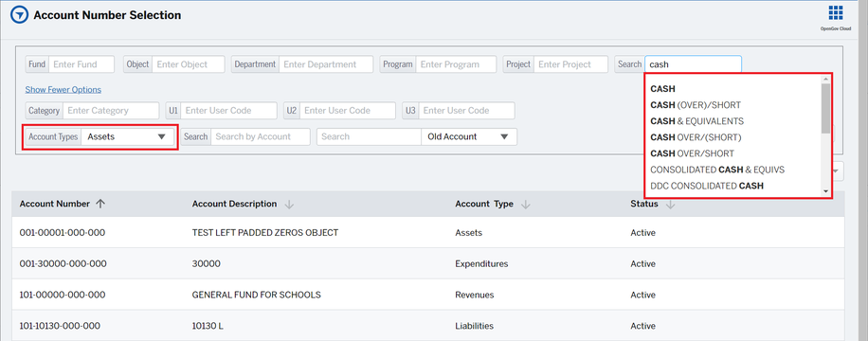Sort by Account Type arrow icon
The width and height of the screenshot is (868, 341).
click(525, 205)
